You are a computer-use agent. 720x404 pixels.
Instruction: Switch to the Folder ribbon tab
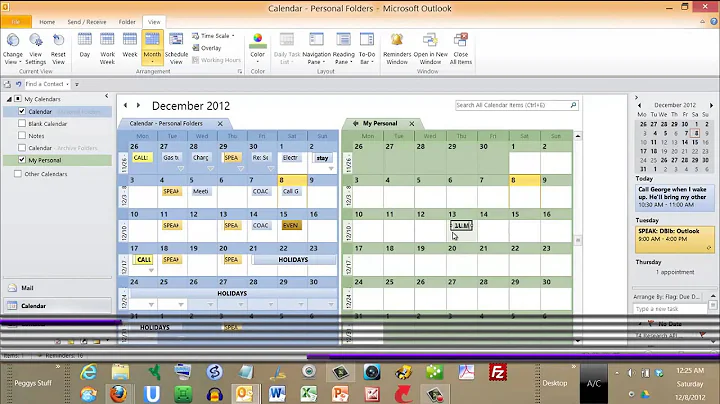click(x=127, y=22)
